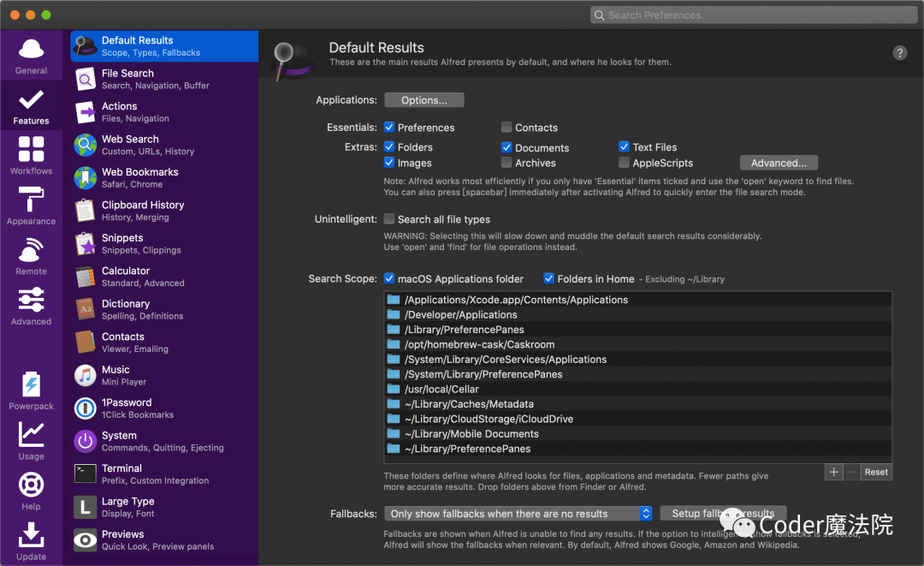Select the File Search label
Image resolution: width=924 pixels, height=566 pixels.
click(x=127, y=73)
